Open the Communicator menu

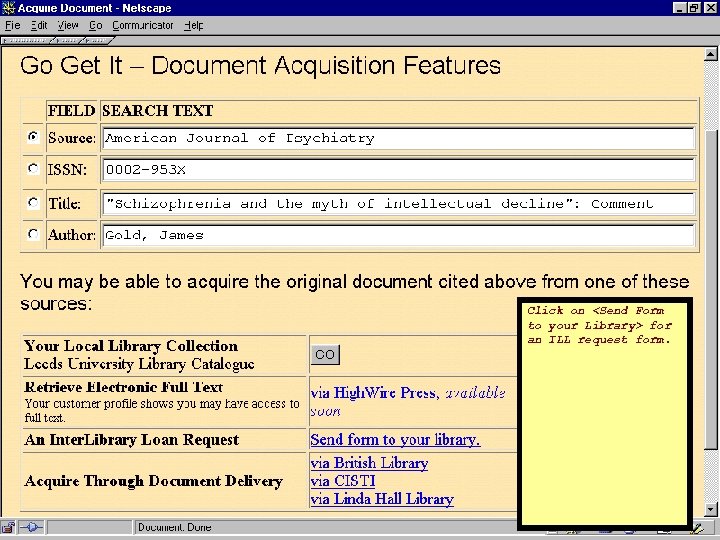coord(143,25)
